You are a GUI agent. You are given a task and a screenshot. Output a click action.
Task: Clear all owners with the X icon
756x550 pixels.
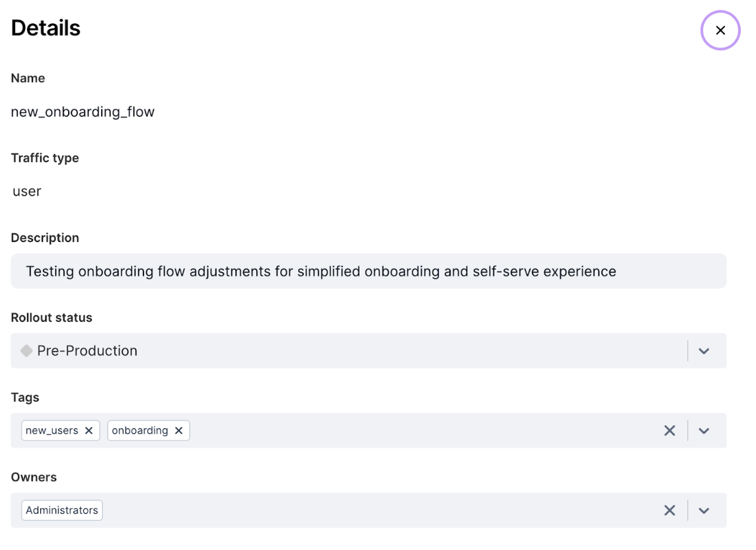(x=669, y=510)
